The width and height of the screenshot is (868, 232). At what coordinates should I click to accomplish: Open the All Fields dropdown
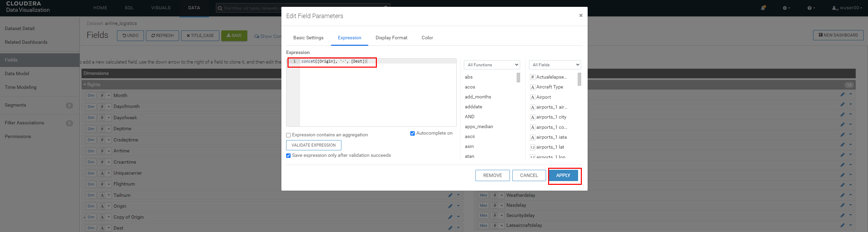coord(555,65)
